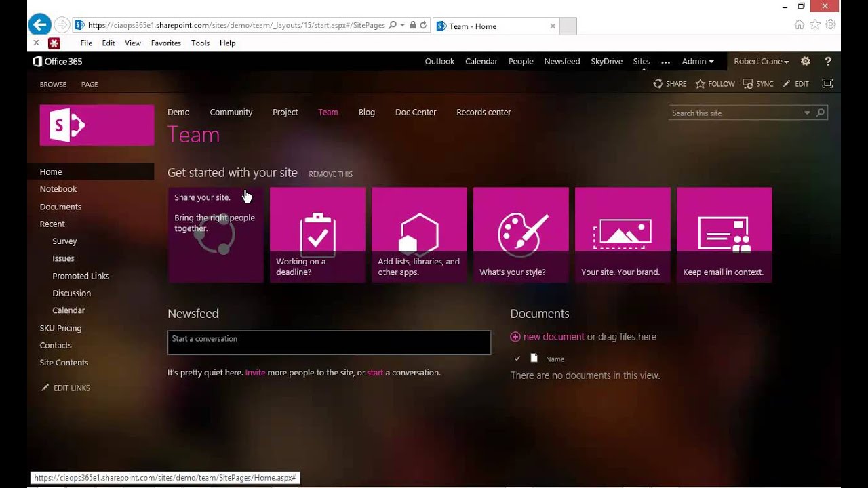Click the new document link
The image size is (868, 488).
554,337
